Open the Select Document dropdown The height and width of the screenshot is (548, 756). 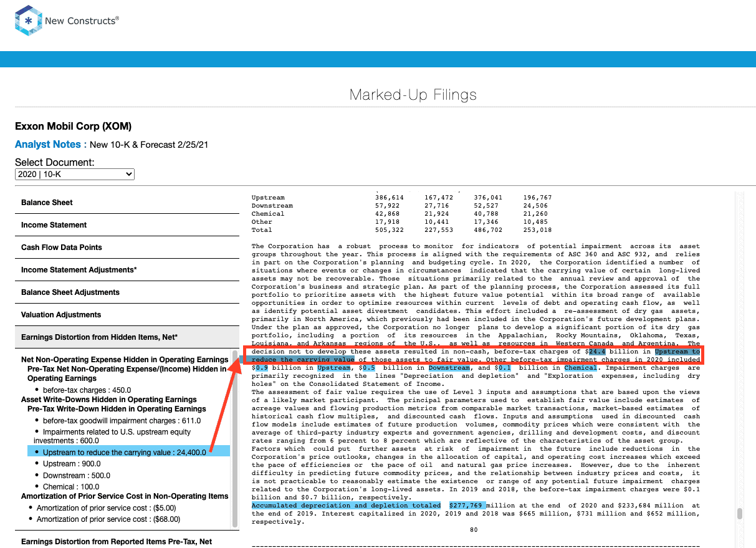pos(75,175)
